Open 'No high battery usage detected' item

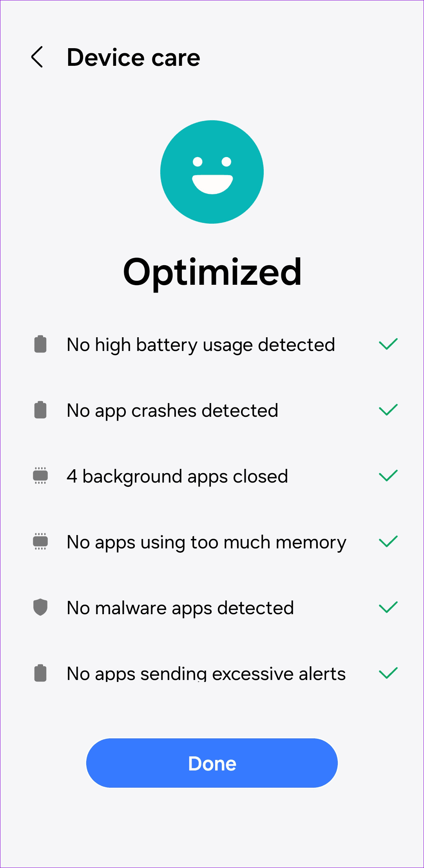(212, 345)
